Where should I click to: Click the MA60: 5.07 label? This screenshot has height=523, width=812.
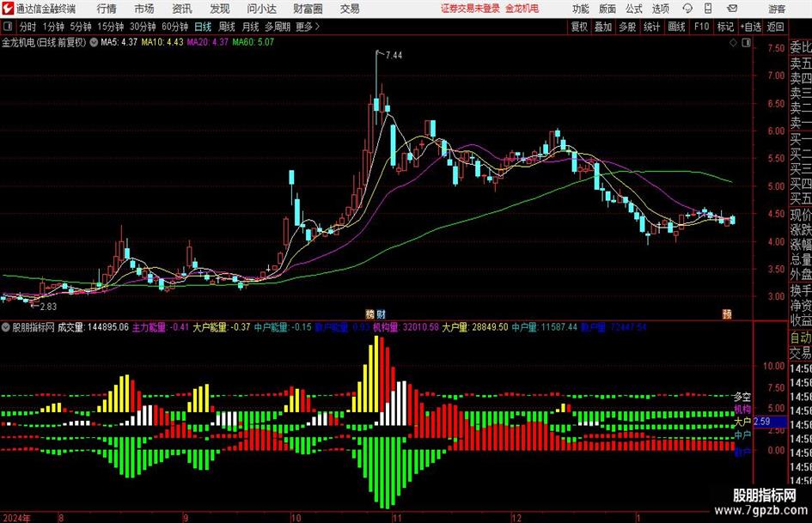coord(253,42)
